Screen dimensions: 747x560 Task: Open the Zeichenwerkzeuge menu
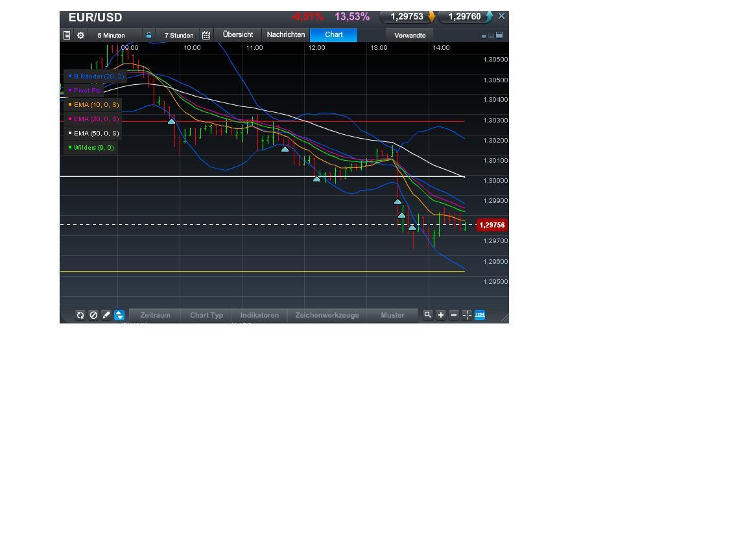[x=327, y=315]
